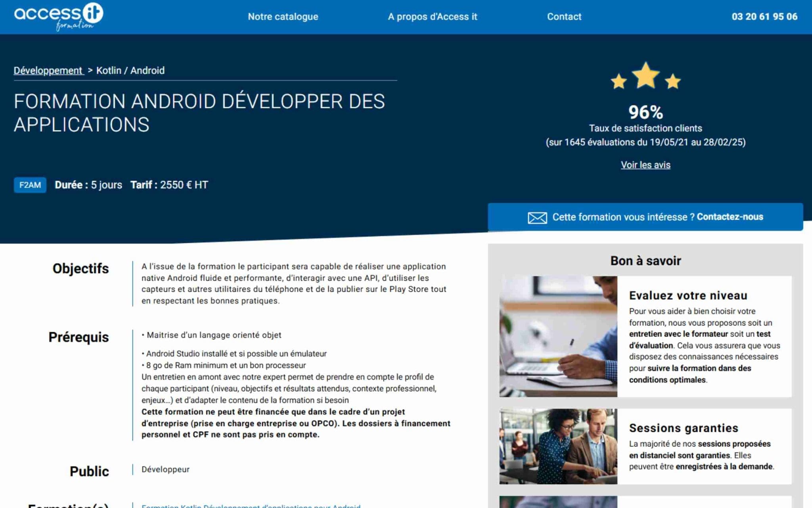Click the Access it formation logo
This screenshot has width=812, height=508.
(x=59, y=17)
